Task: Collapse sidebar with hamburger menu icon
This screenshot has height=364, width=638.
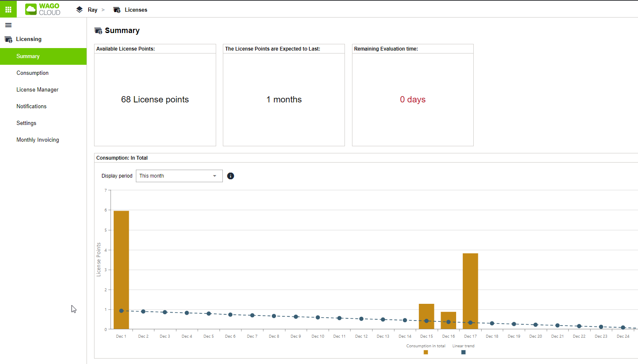Action: (x=8, y=25)
